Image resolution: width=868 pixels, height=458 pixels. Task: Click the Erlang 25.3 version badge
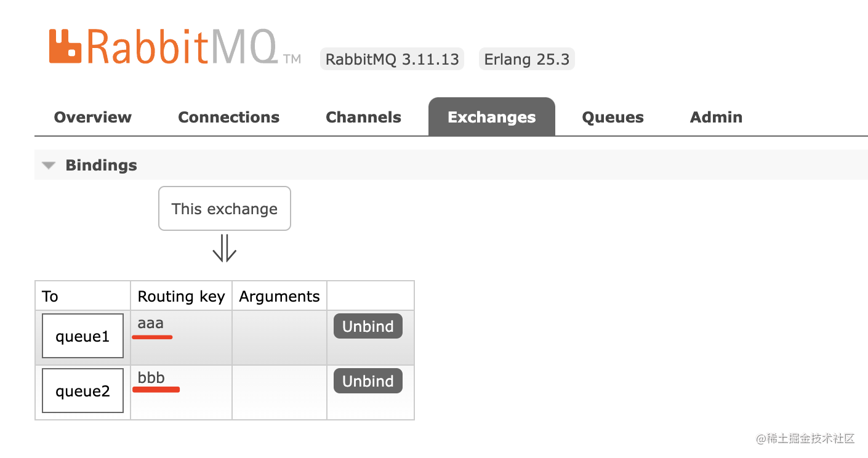pyautogui.click(x=526, y=60)
